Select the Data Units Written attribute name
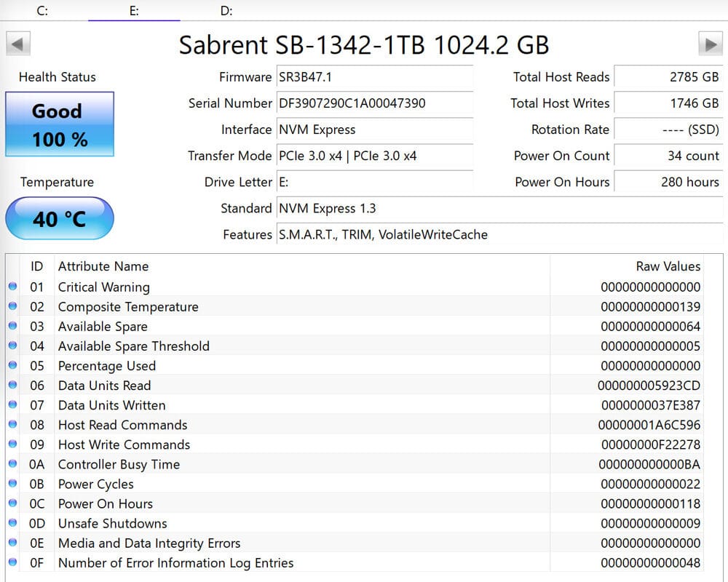The height and width of the screenshot is (582, 728). [x=112, y=406]
